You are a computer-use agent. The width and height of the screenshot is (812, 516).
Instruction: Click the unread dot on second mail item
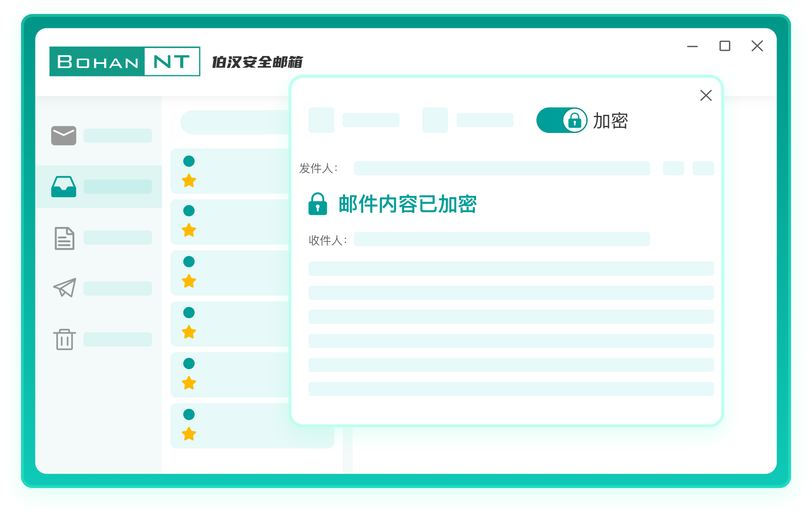point(189,211)
